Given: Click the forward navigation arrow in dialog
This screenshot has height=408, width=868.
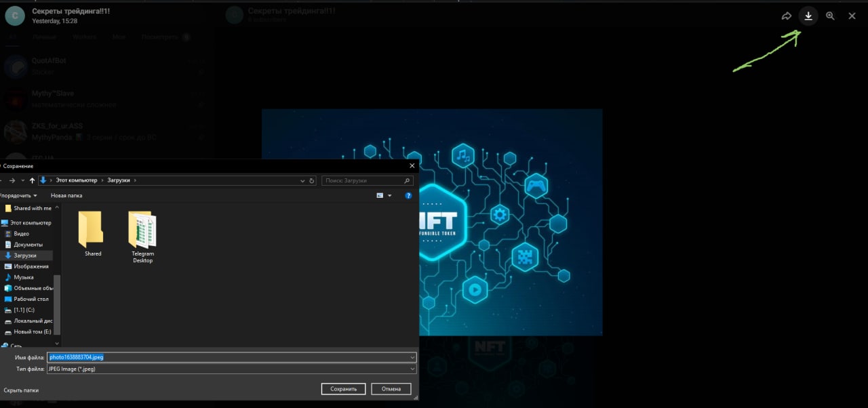Looking at the screenshot, I should point(12,181).
